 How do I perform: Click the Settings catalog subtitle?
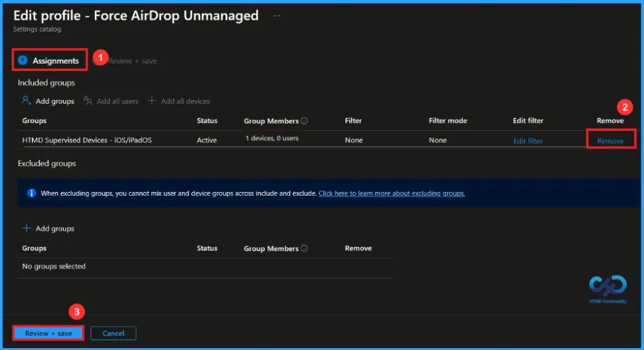click(x=37, y=29)
